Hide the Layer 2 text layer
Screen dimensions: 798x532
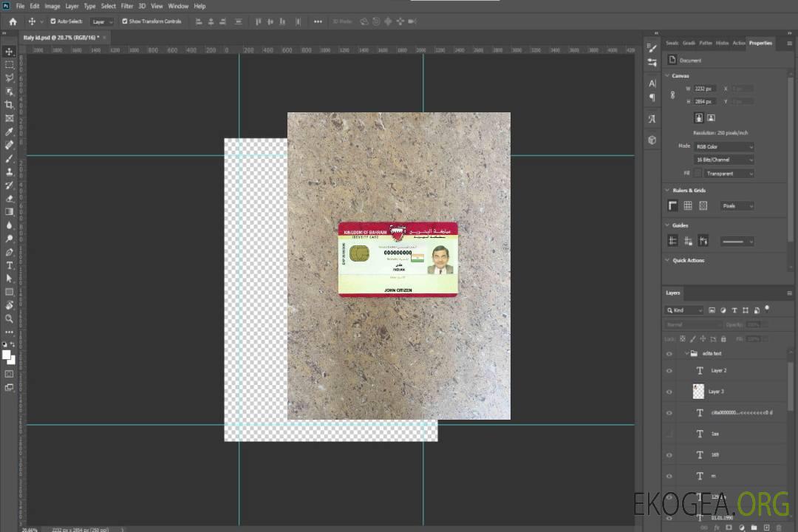(x=669, y=371)
